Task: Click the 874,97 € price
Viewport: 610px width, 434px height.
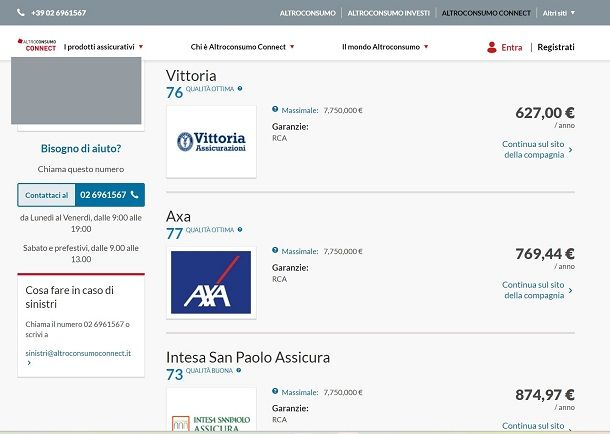Action: [x=545, y=395]
